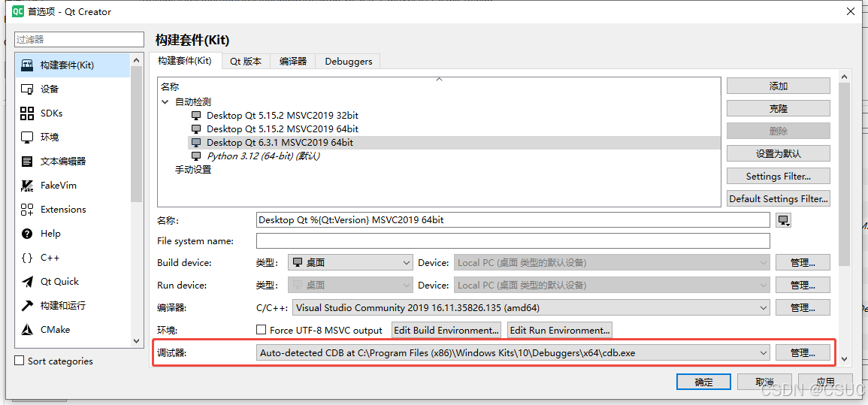Screen dimensions: 868x405
Task: Clone the selected kit
Action: point(779,108)
